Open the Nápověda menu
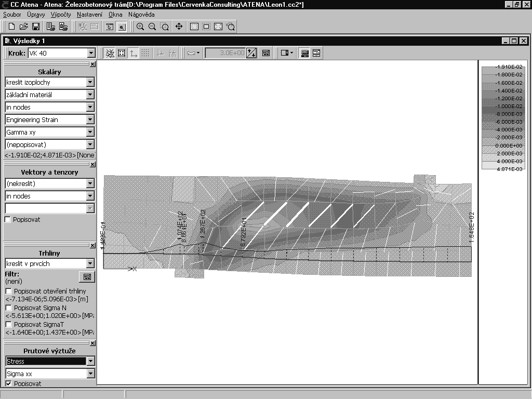The image size is (532, 399). point(141,15)
